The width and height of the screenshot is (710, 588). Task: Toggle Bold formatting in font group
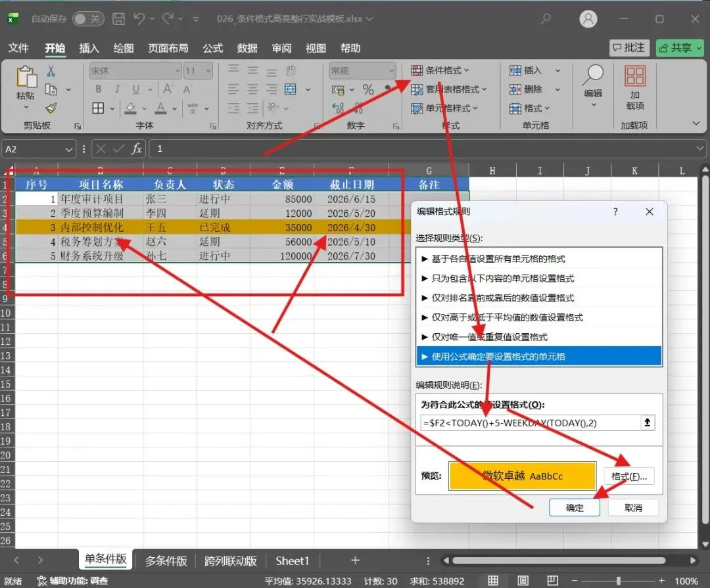(98, 89)
